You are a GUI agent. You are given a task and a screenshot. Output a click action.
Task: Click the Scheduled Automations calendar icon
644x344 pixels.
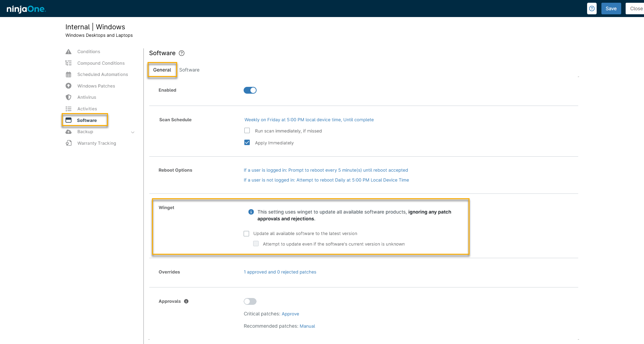tap(68, 75)
